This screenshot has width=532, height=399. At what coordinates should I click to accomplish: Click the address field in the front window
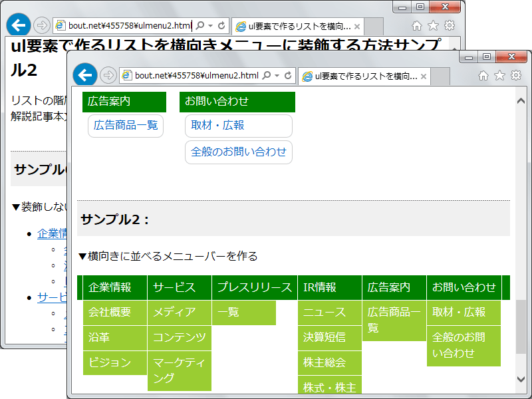[193, 76]
